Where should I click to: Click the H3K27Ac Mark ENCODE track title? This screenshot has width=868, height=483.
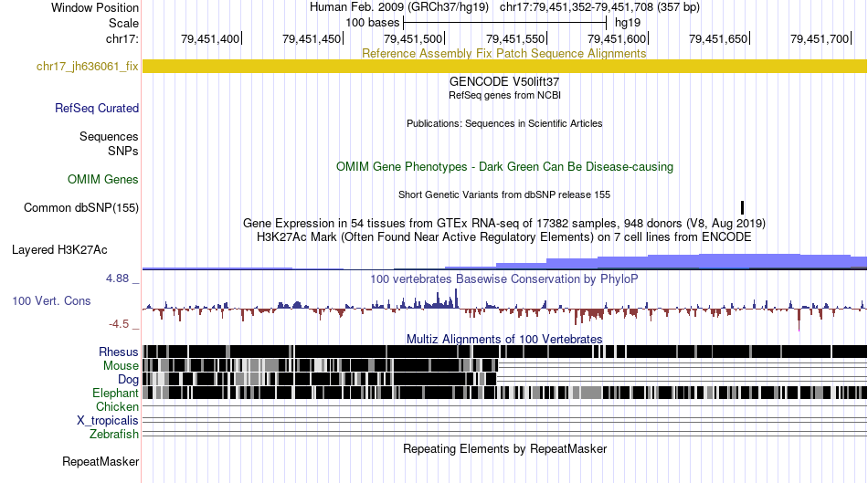504,236
